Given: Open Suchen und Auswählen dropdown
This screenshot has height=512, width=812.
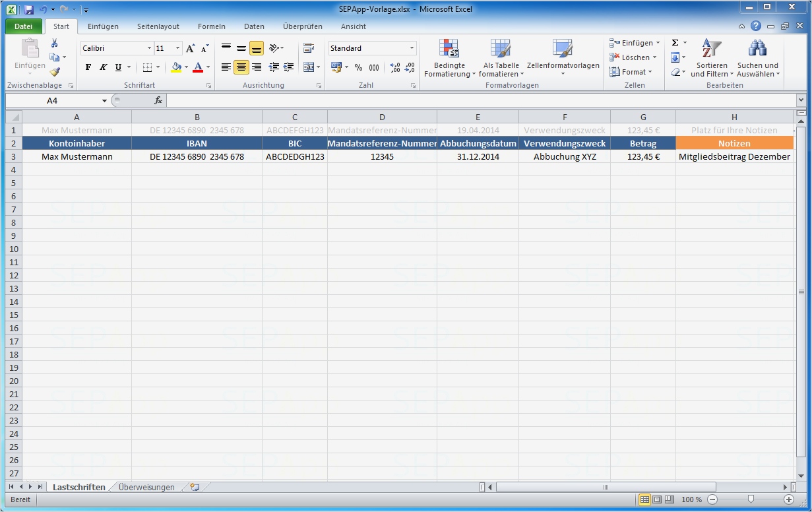Looking at the screenshot, I should 758,59.
